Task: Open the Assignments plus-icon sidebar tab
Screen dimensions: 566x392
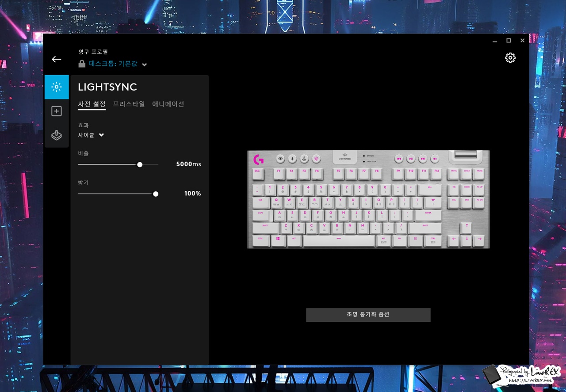Action: pyautogui.click(x=57, y=111)
